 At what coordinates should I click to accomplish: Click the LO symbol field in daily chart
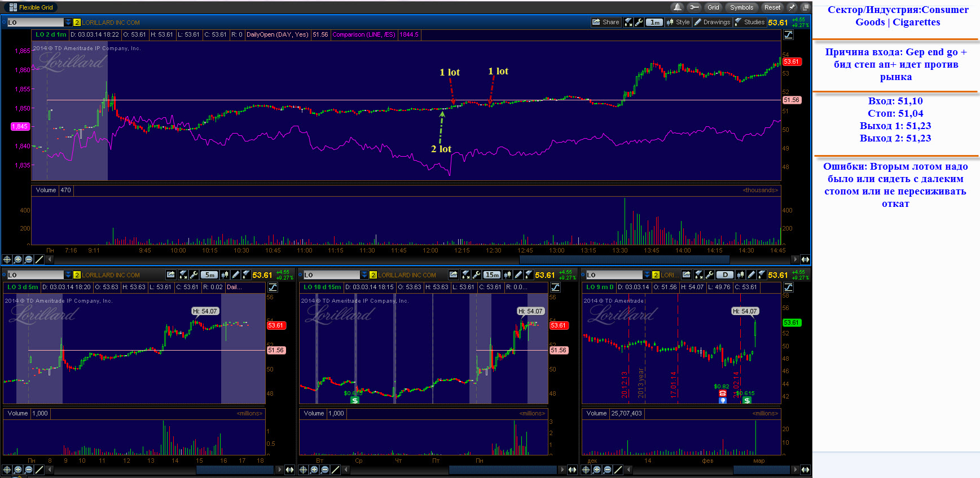(x=614, y=275)
